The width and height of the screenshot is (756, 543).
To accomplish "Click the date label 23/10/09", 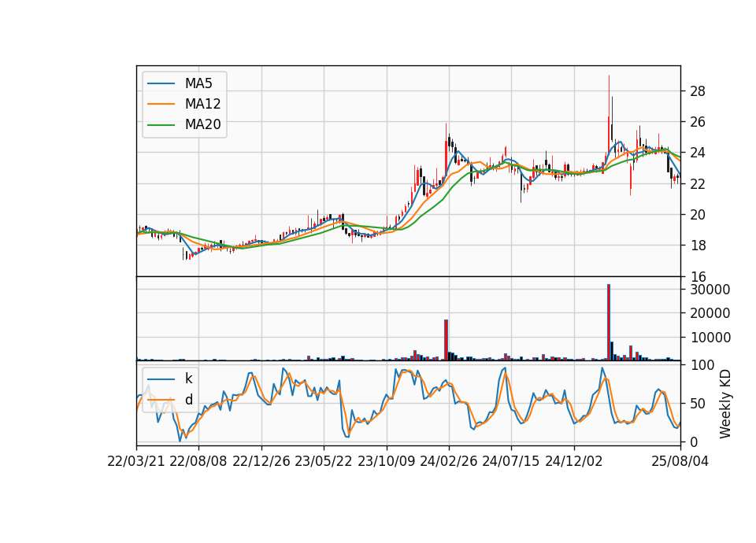I will click(386, 461).
